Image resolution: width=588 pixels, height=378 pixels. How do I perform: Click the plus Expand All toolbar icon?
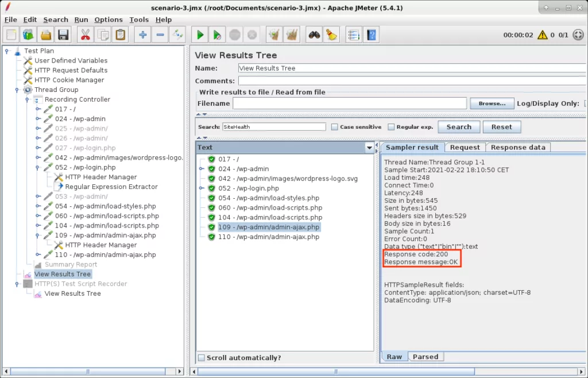[x=142, y=35]
